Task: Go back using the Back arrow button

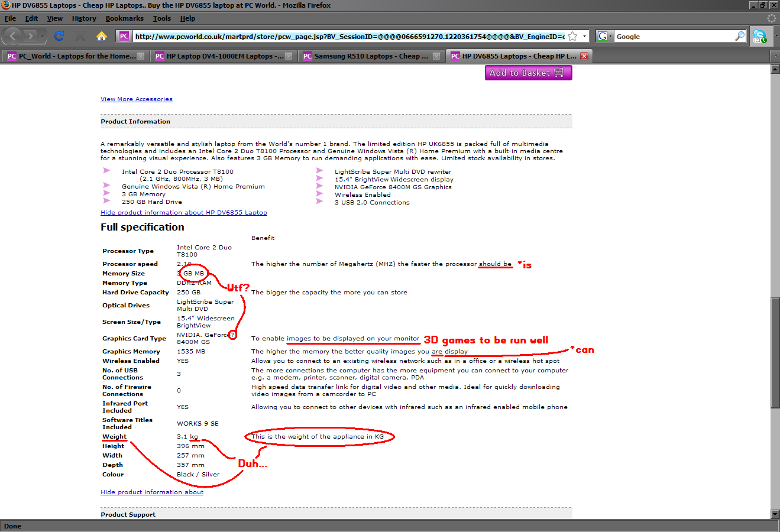Action: pyautogui.click(x=13, y=36)
